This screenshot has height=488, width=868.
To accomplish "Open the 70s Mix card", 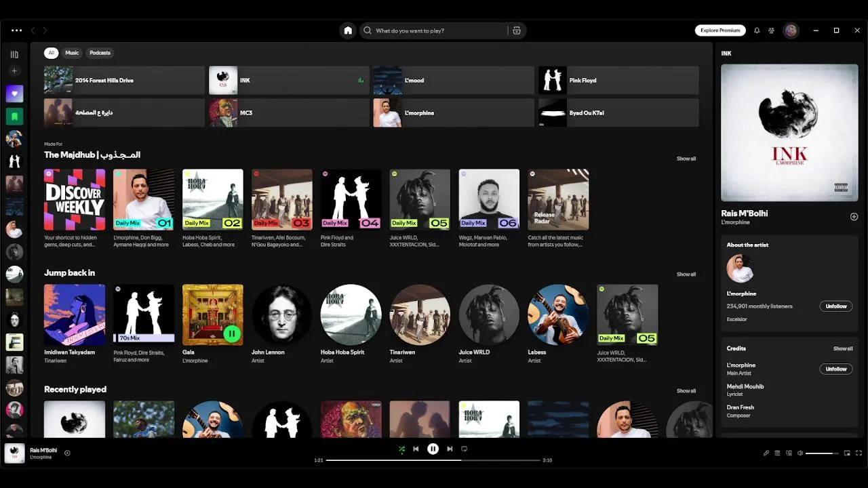I will coord(144,324).
